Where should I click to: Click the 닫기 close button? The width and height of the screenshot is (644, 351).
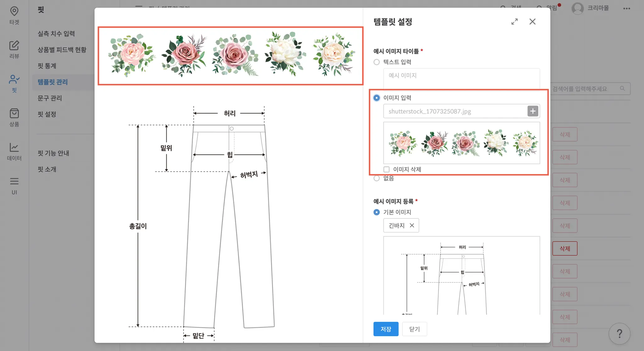pos(414,329)
